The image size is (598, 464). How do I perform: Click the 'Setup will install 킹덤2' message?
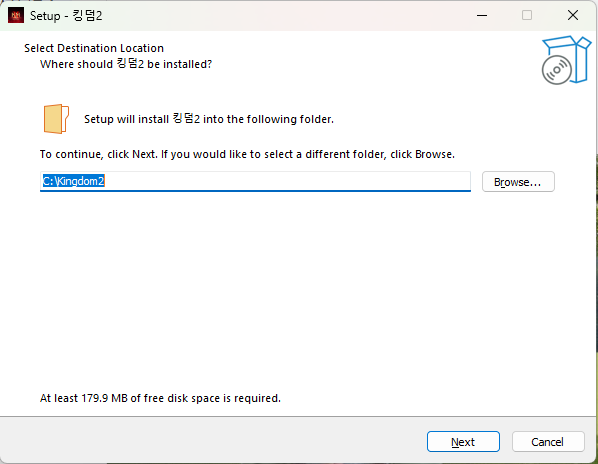(209, 119)
